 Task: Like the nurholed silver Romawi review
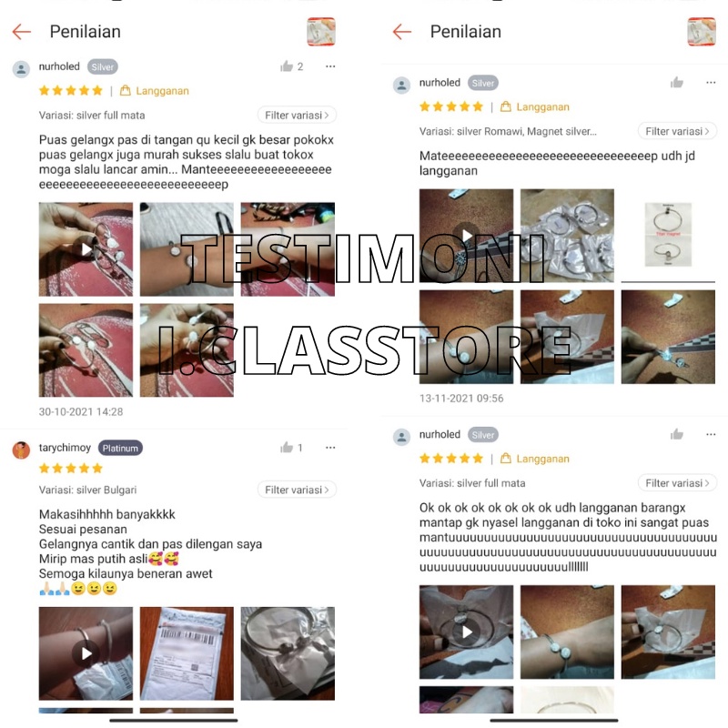(676, 83)
